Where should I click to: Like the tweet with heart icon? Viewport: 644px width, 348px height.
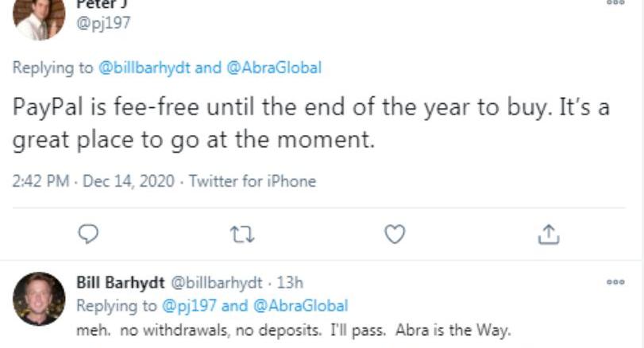[x=395, y=234]
